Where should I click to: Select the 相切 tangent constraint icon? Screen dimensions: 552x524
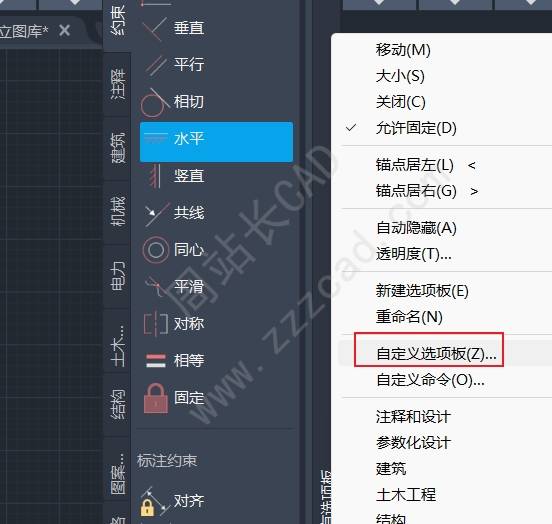click(155, 102)
